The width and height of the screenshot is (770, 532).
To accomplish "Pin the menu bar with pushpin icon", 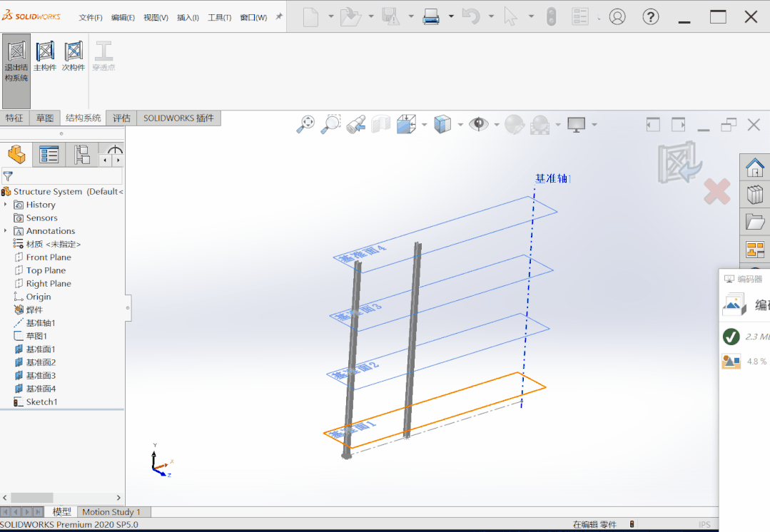I will 279,16.
